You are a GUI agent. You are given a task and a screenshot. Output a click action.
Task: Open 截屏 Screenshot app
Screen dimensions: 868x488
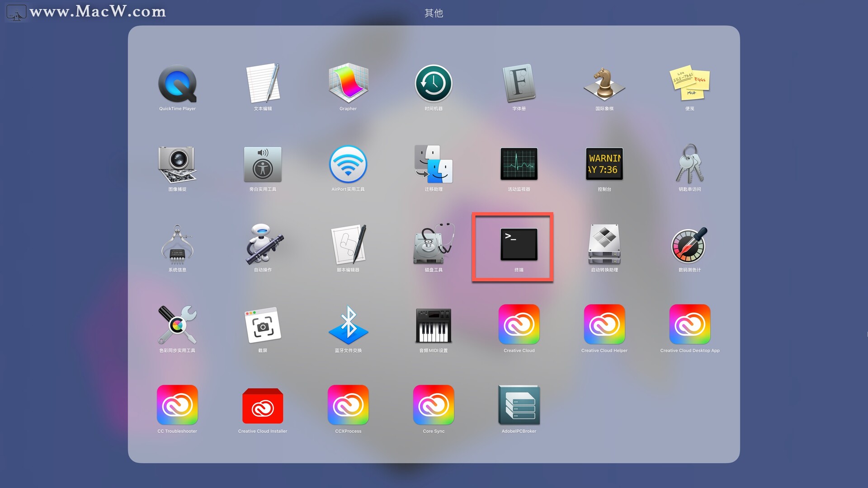pyautogui.click(x=263, y=325)
